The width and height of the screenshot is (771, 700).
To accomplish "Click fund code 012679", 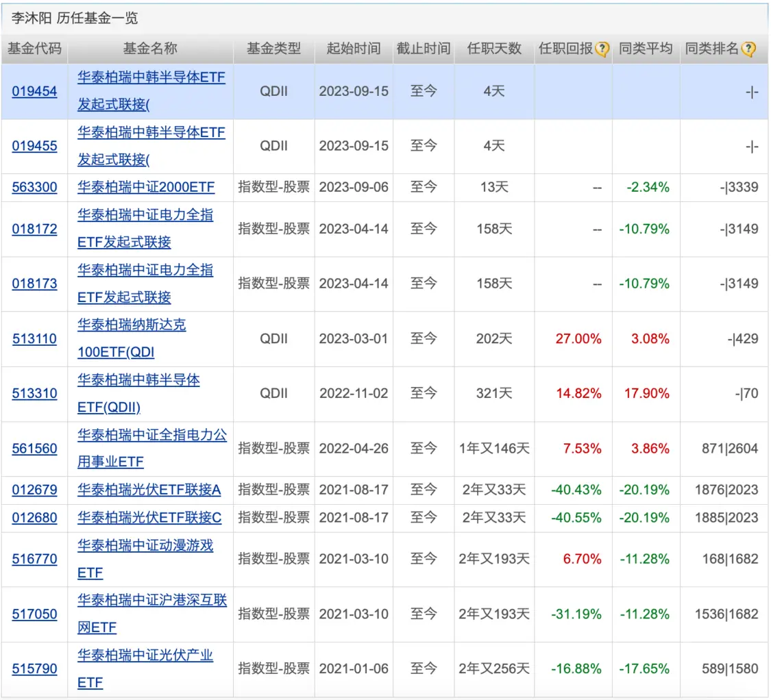I will point(34,490).
